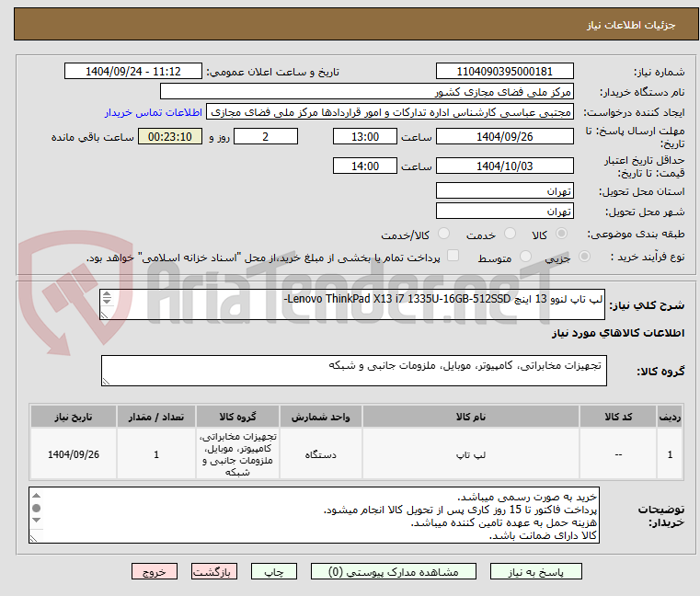Click the لپ تاپ item name cell
Image resolution: width=700 pixels, height=596 pixels.
pyautogui.click(x=471, y=454)
